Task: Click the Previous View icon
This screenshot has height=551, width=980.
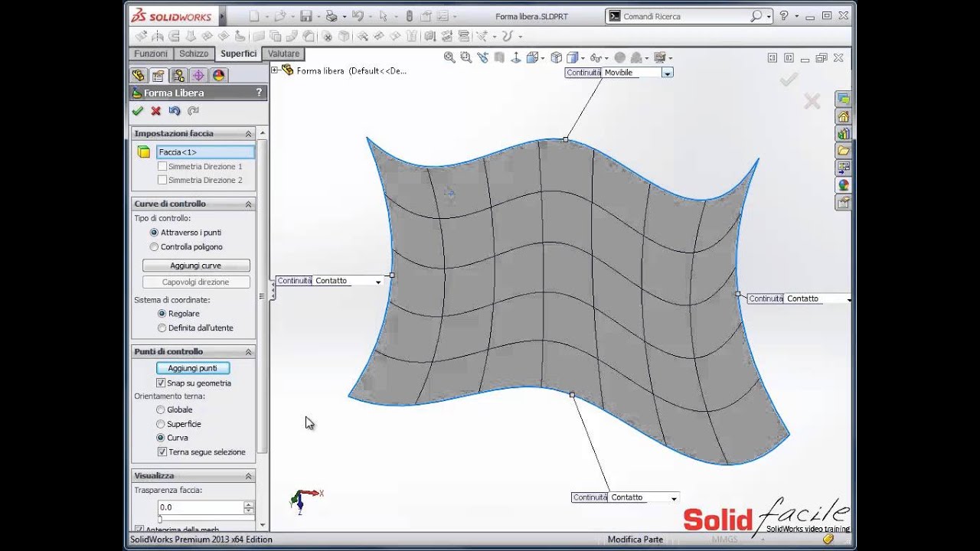Action: pos(483,57)
